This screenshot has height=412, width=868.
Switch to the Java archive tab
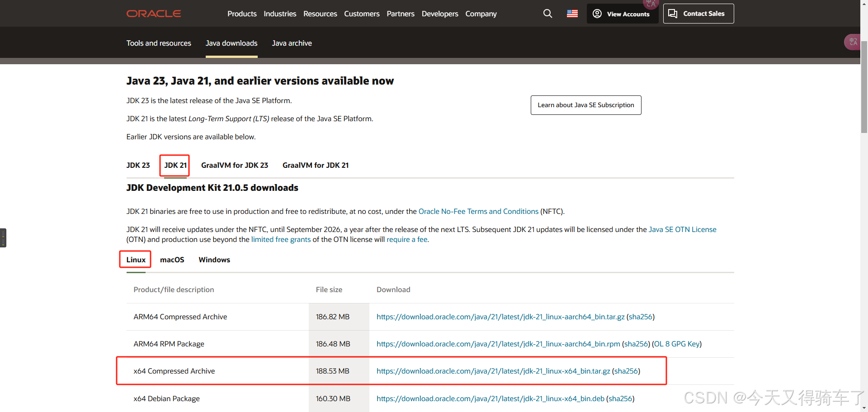(x=292, y=43)
